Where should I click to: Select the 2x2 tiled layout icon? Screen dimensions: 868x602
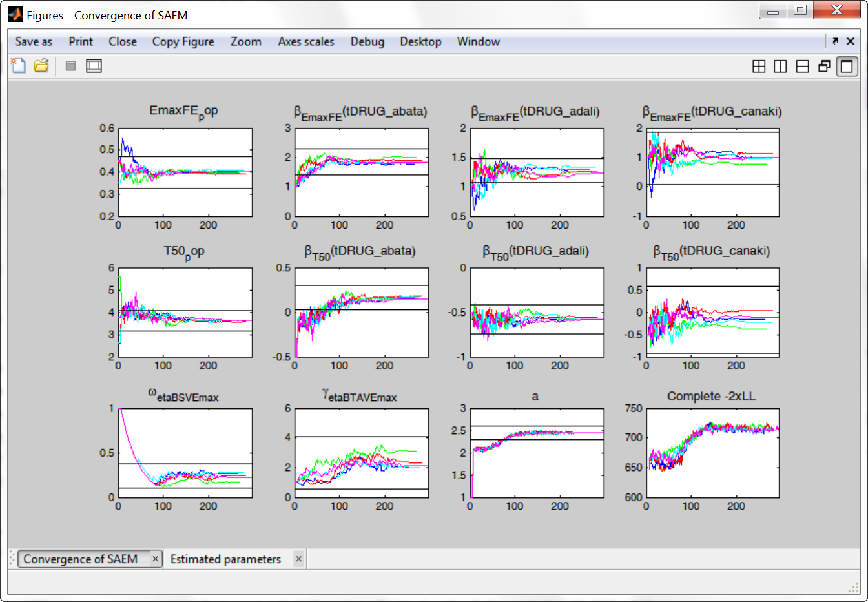click(759, 66)
